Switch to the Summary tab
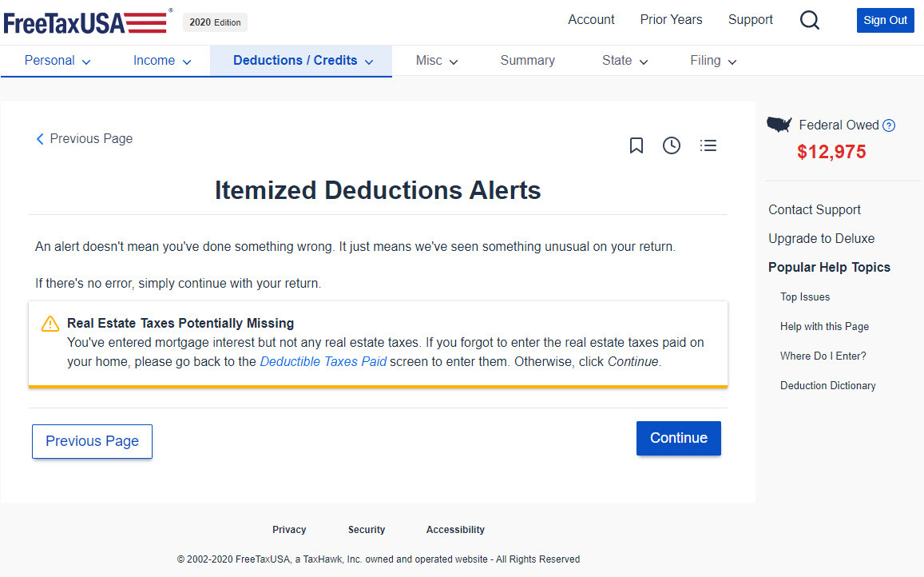The width and height of the screenshot is (924, 577). coord(527,60)
